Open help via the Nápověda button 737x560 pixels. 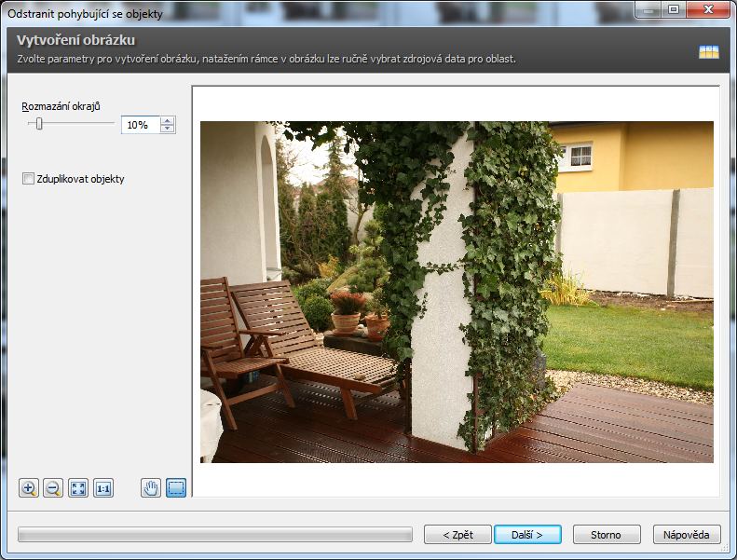pyautogui.click(x=687, y=535)
